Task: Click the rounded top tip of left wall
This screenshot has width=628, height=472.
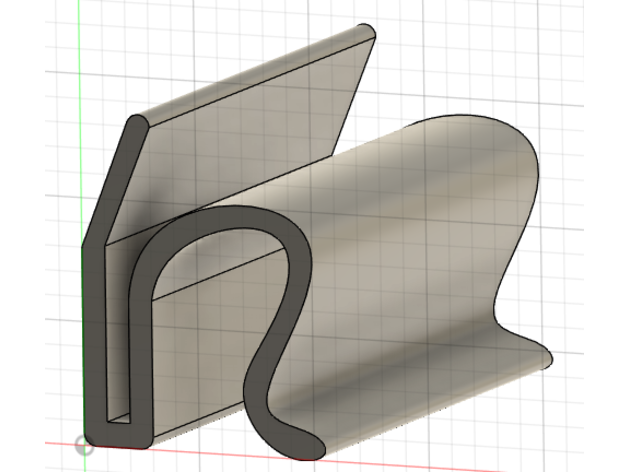Action: 136,124
